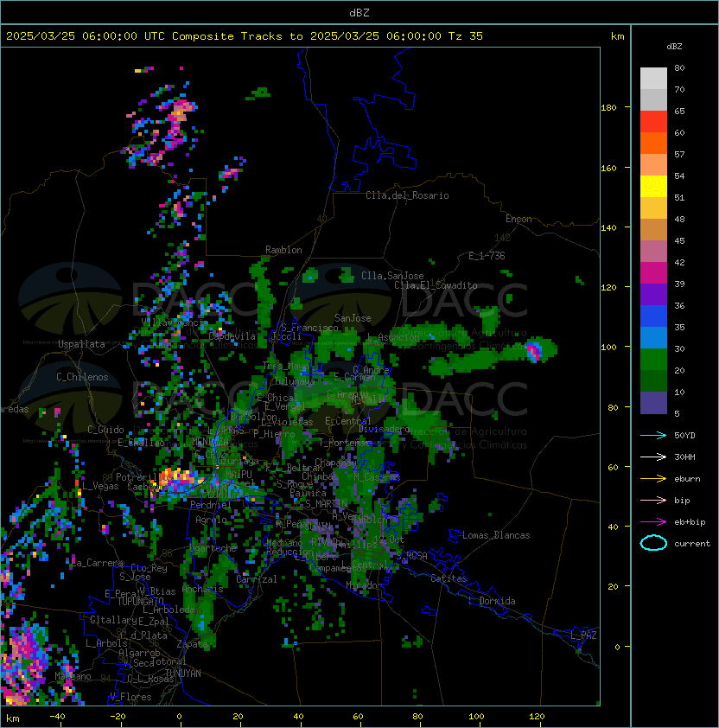Select the light blue 30–35 dBZ swatch

coord(653,337)
